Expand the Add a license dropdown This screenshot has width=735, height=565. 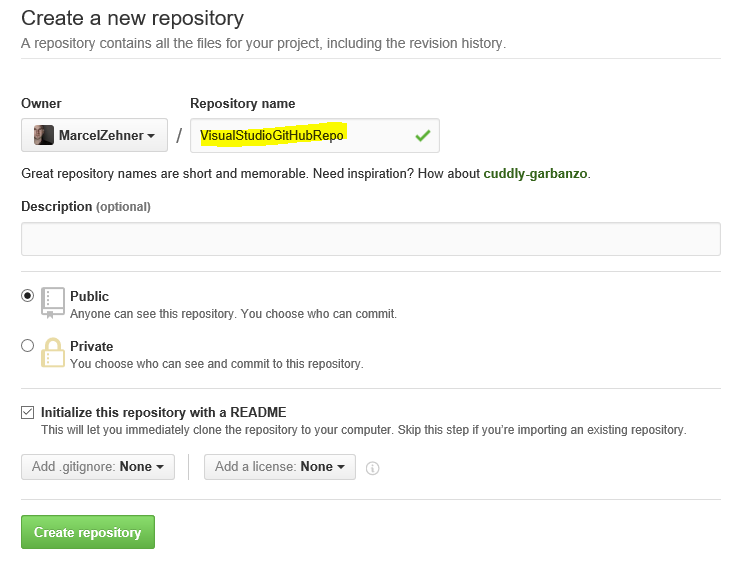click(280, 467)
